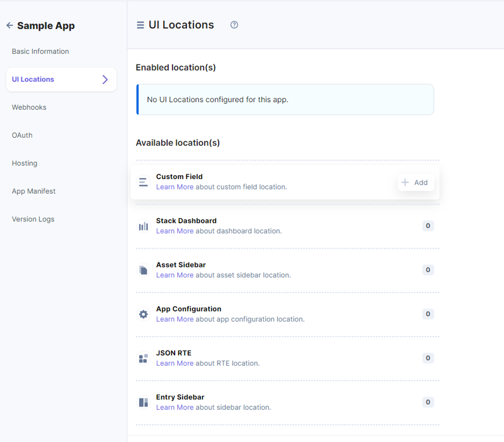Open Learn More about dashboard location
Viewport: 504px width, 442px height.
[x=175, y=231]
